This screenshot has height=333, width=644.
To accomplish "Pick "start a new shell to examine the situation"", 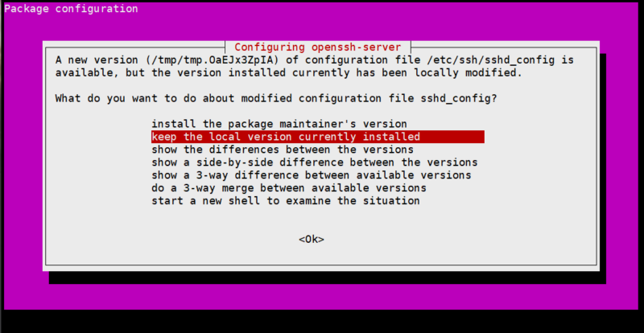I will click(x=286, y=201).
